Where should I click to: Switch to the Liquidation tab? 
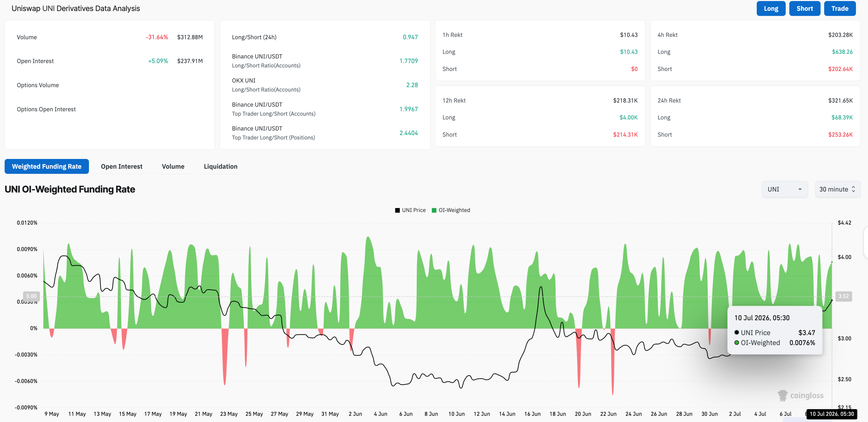[220, 166]
